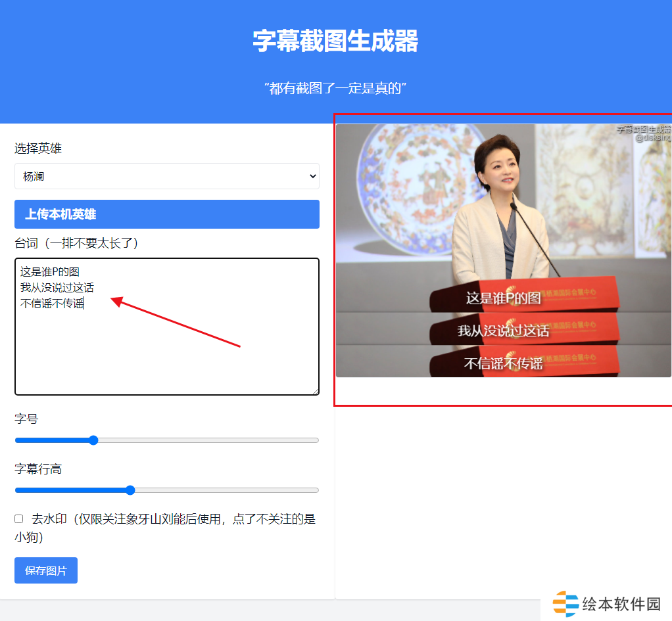Enable the 去水印 remove watermark checkbox
The image size is (672, 621).
19,519
